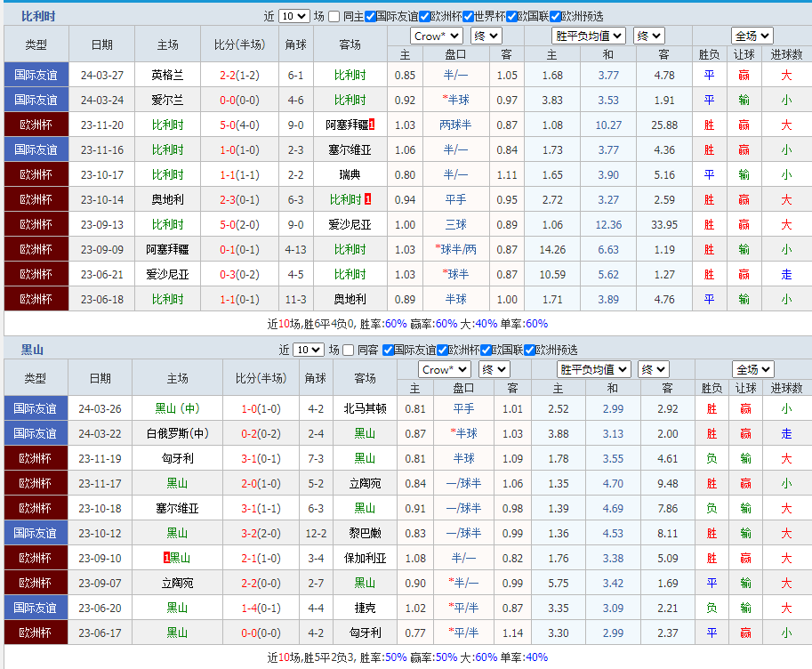812x669 pixels.
Task: Uncheck 欧洲预选 filter in 黑山 section
Action: (528, 350)
